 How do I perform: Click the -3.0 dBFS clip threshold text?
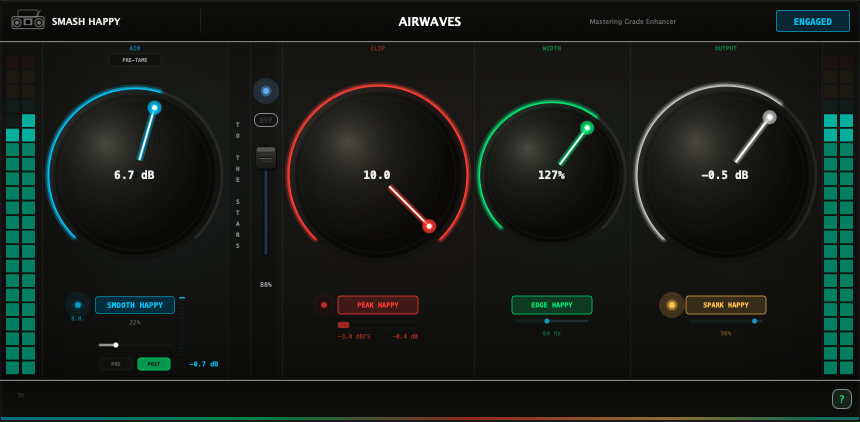click(354, 336)
